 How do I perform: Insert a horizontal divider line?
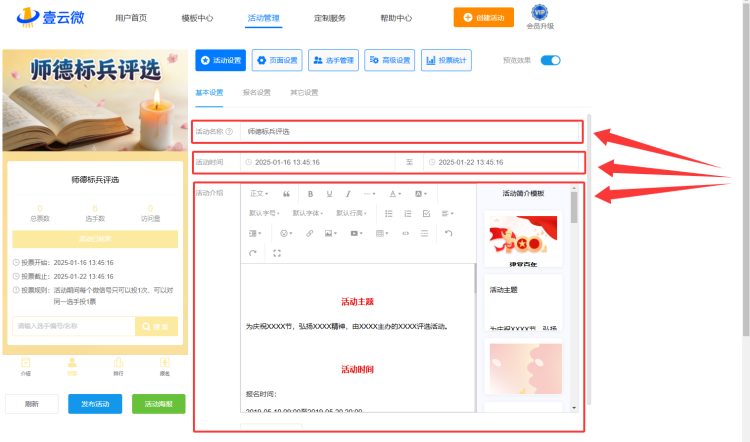[x=424, y=233]
